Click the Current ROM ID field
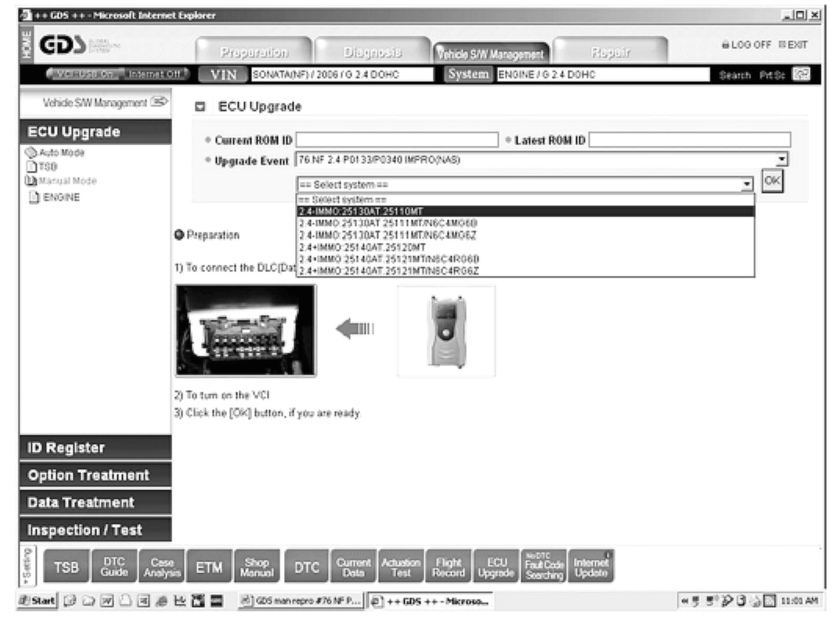The width and height of the screenshot is (840, 624). coord(397,140)
